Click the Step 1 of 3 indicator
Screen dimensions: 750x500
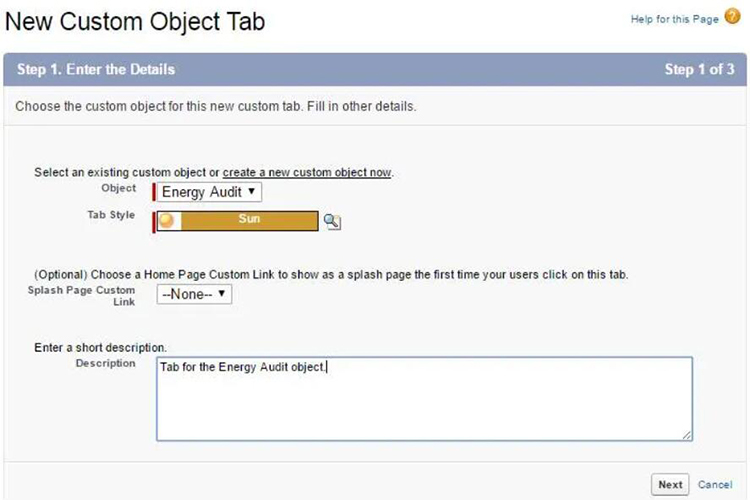(699, 69)
